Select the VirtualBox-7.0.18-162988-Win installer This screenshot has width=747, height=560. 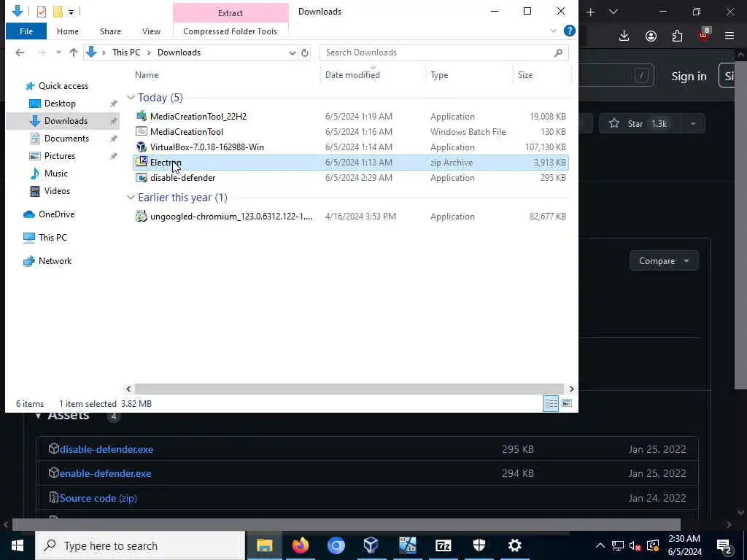tap(351, 147)
